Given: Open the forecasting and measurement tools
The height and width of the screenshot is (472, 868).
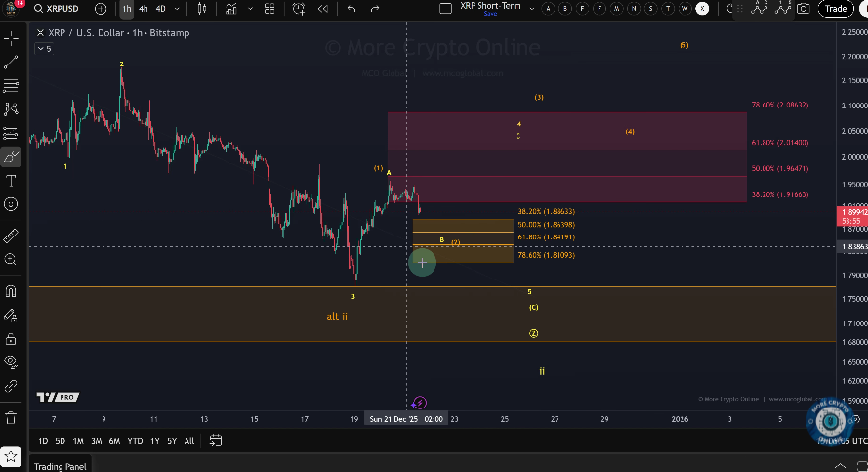Looking at the screenshot, I should (x=11, y=133).
